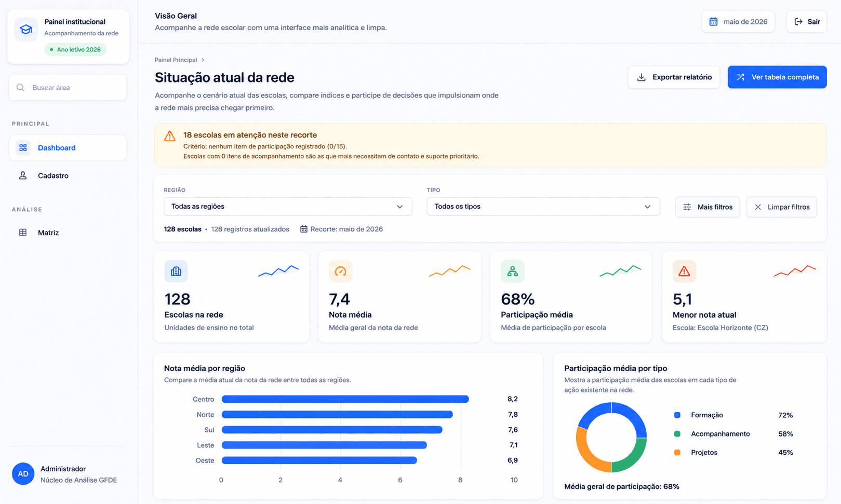Expand the breadcrumb chevron after Painel Principal

click(203, 60)
